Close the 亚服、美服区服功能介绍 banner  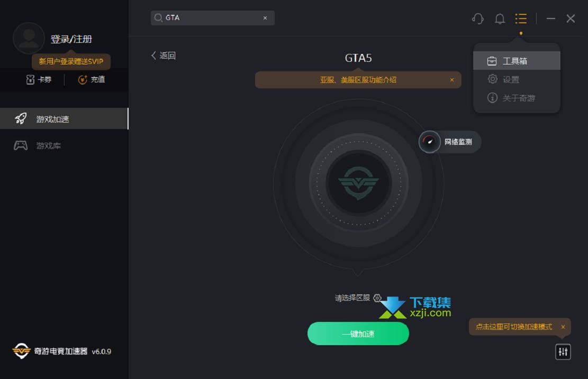(x=452, y=80)
